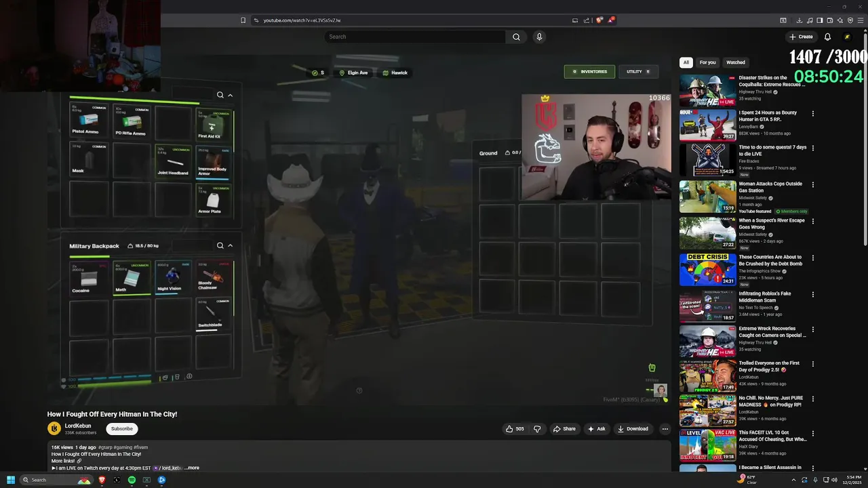Screen dimensions: 868x488
Task: Open options for "When a Suspect's River Escape" video
Action: pos(812,221)
